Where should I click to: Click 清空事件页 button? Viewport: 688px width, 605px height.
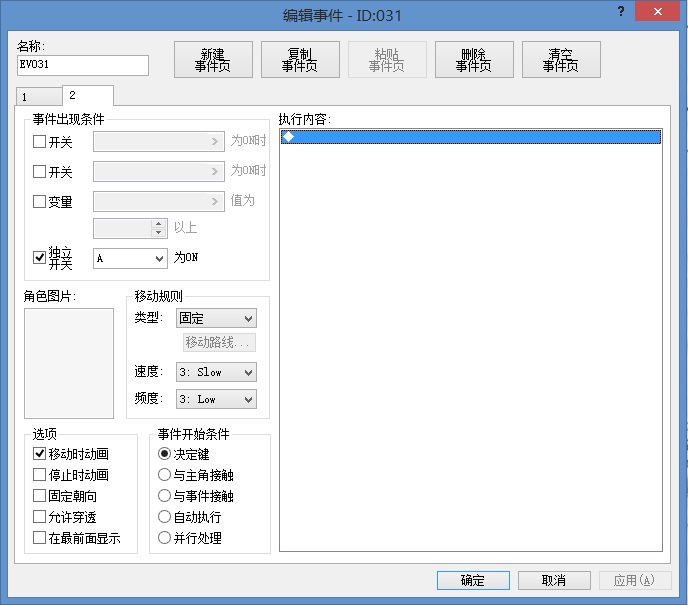click(x=561, y=60)
